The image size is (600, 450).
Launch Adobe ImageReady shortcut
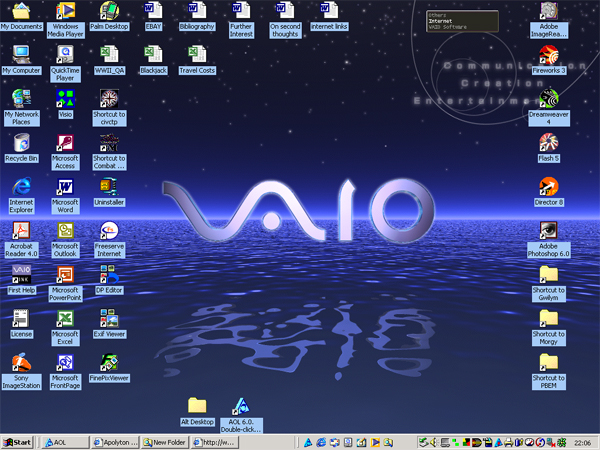point(549,11)
